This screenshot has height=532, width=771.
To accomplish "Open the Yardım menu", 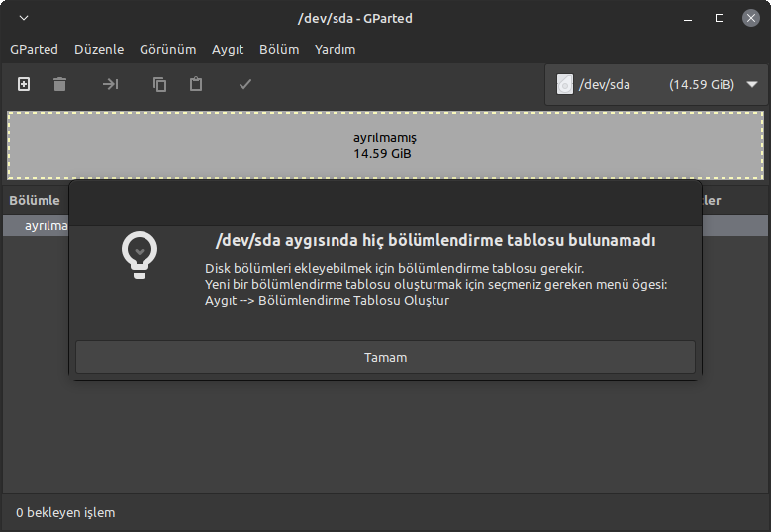I will (x=335, y=49).
